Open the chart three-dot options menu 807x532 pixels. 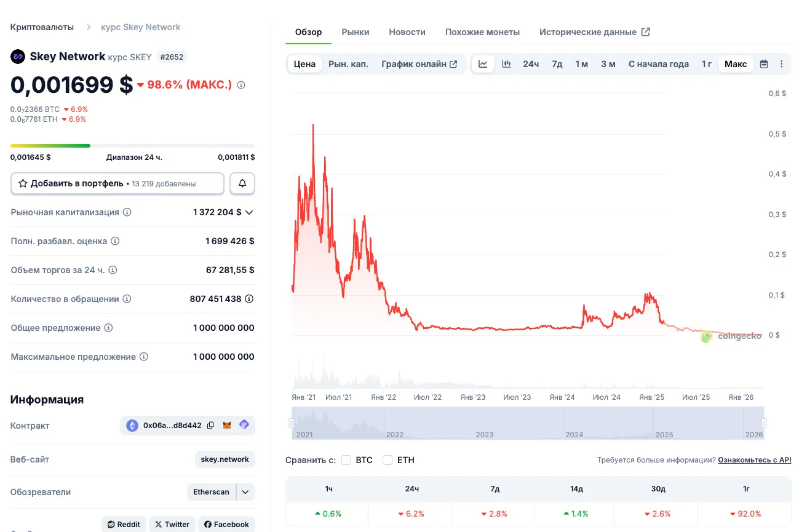782,64
